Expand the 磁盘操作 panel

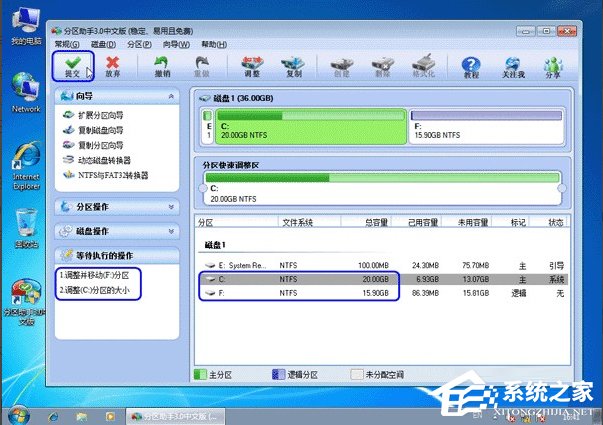click(172, 231)
